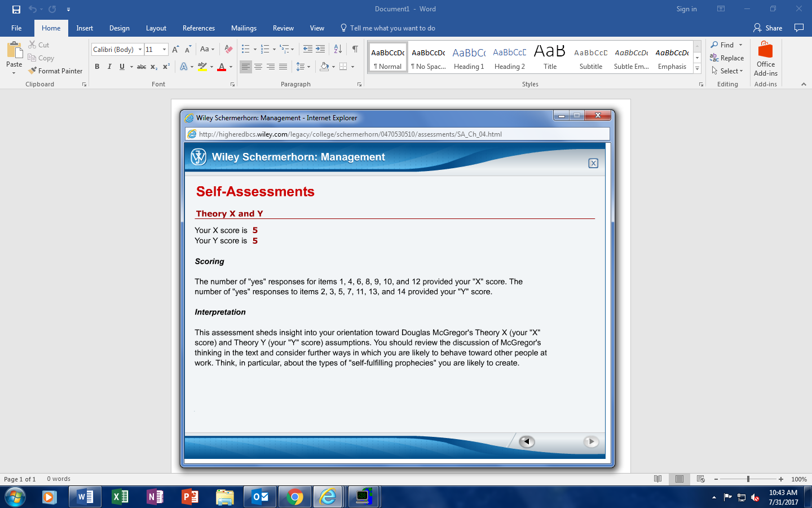Click the Save icon in title bar

point(16,9)
